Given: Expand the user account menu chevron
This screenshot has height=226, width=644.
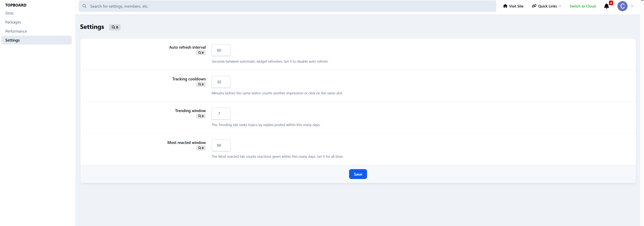Looking at the screenshot, I should pyautogui.click(x=632, y=6).
